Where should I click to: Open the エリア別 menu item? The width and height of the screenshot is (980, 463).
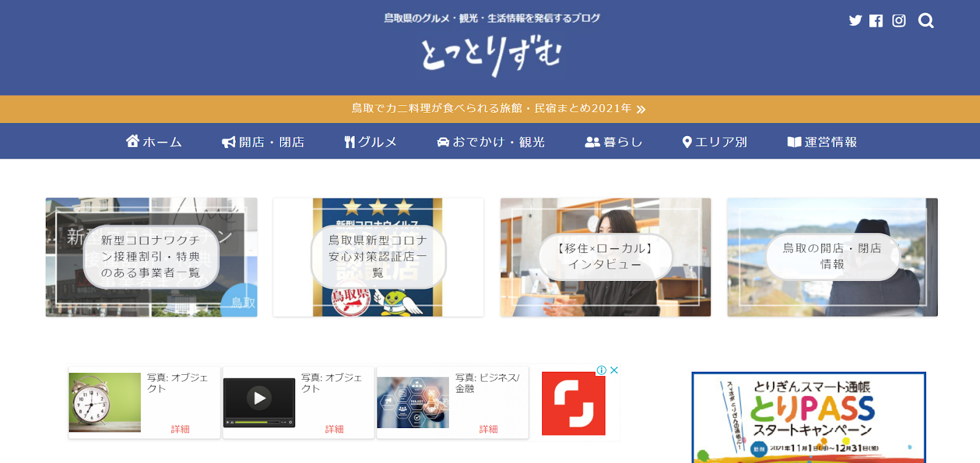click(x=715, y=142)
